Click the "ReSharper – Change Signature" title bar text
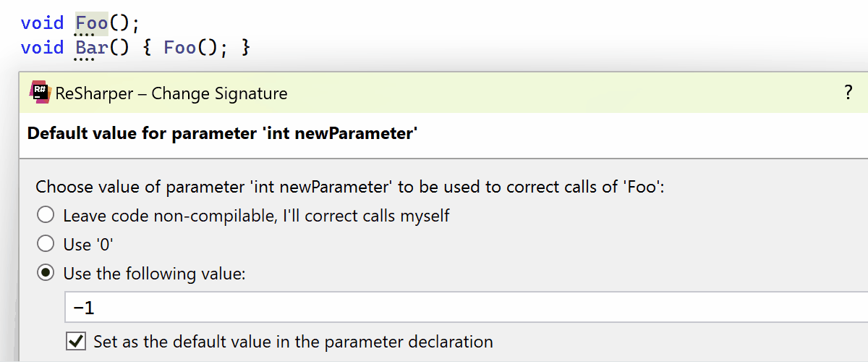The image size is (868, 362). pyautogui.click(x=171, y=93)
